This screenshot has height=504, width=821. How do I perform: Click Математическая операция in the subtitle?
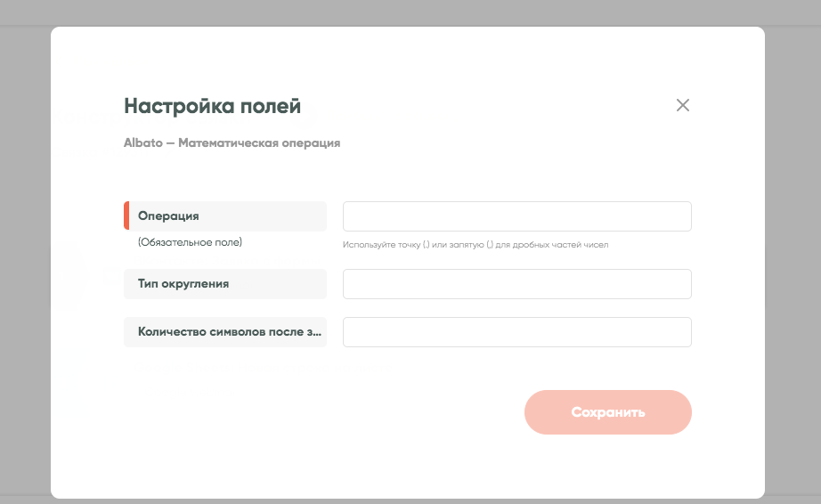click(x=258, y=142)
